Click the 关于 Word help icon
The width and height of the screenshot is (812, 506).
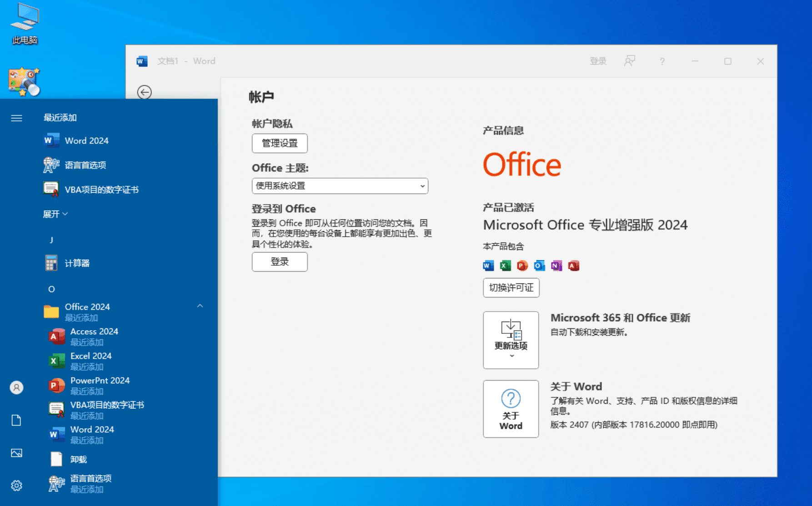(x=511, y=409)
